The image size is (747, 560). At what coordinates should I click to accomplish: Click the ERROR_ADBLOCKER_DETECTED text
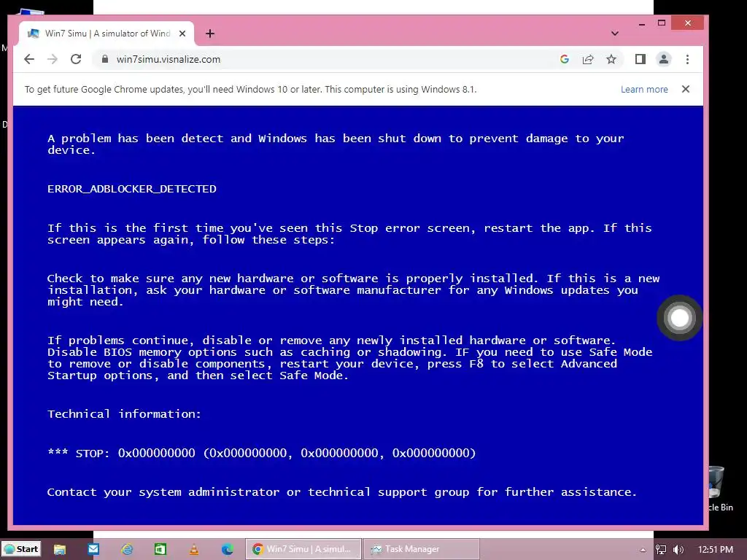click(x=132, y=189)
